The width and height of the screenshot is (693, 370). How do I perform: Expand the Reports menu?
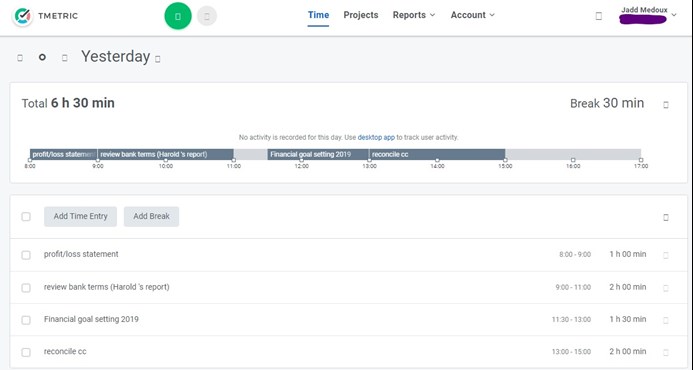click(414, 15)
